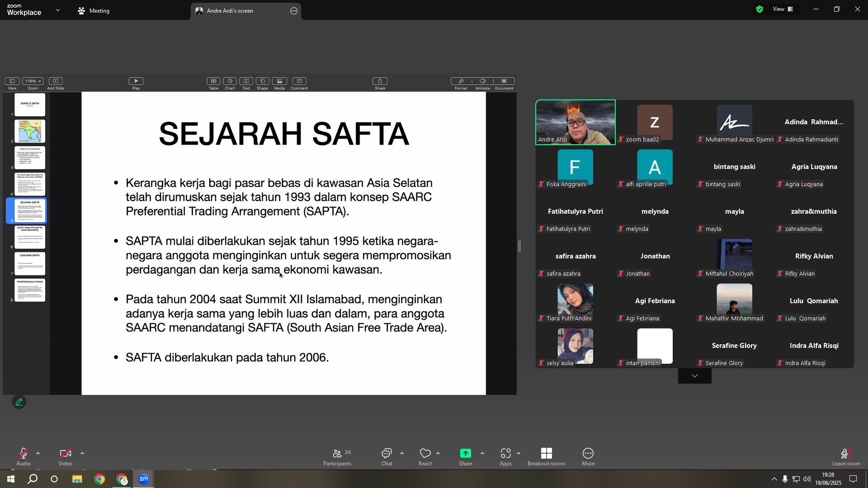
Task: Open Windows Start menu
Action: (11, 479)
